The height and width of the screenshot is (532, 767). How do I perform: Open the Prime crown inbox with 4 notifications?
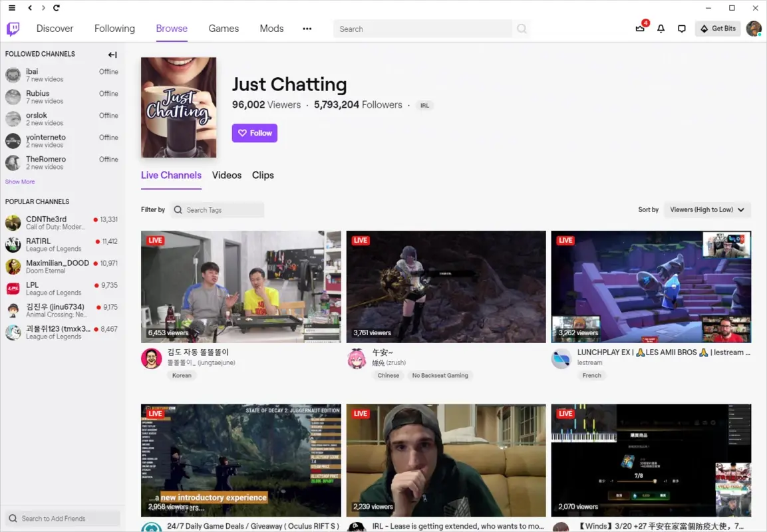click(639, 29)
